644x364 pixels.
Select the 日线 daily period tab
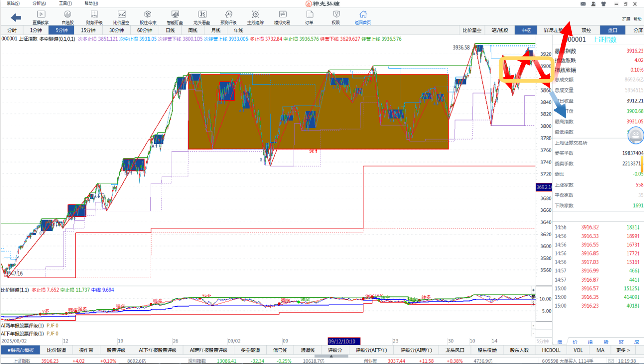click(170, 30)
